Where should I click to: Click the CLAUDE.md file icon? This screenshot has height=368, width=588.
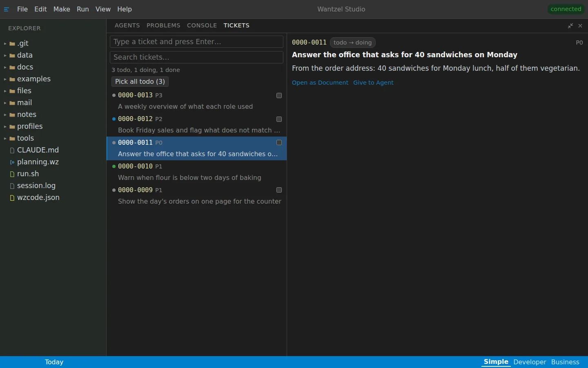click(x=12, y=150)
